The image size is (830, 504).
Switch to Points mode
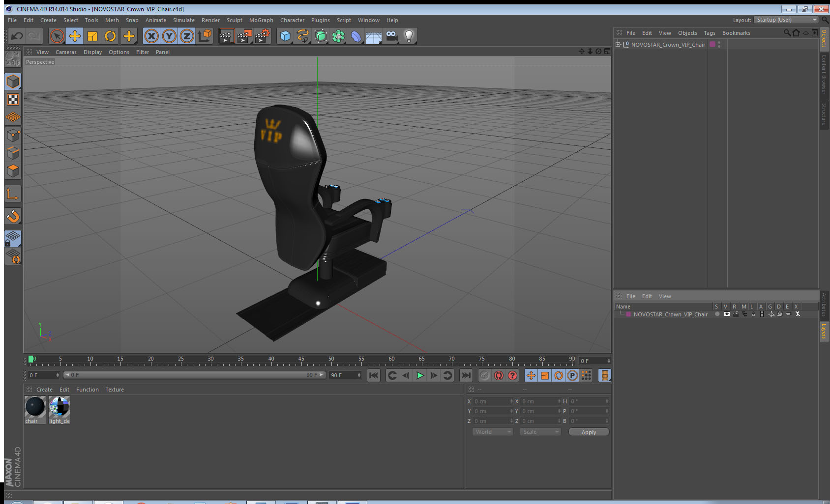13,135
